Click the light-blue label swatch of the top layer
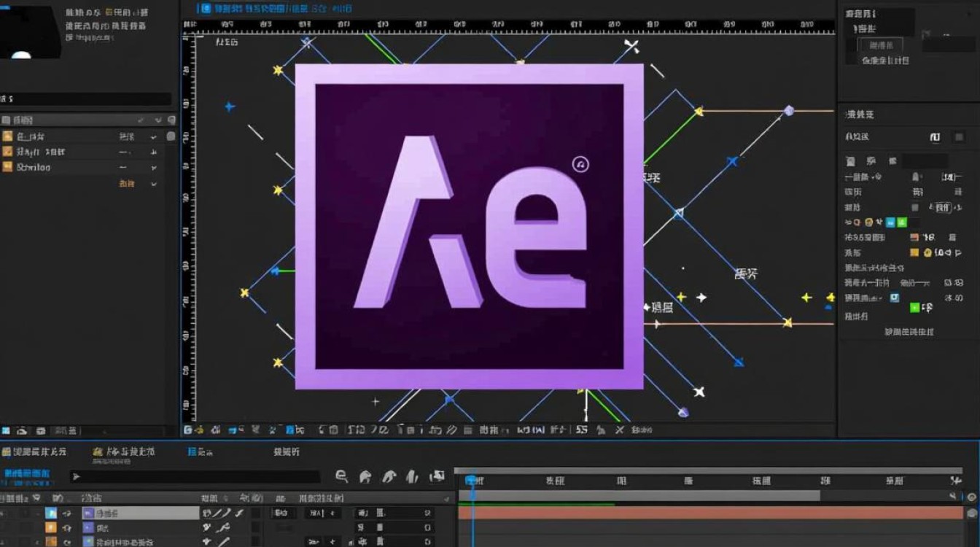 click(x=51, y=513)
